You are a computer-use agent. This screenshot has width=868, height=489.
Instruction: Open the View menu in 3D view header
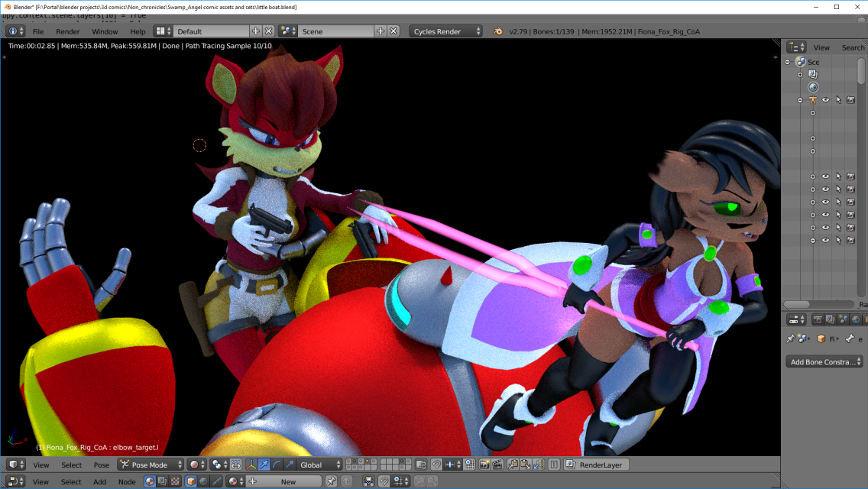tap(41, 465)
